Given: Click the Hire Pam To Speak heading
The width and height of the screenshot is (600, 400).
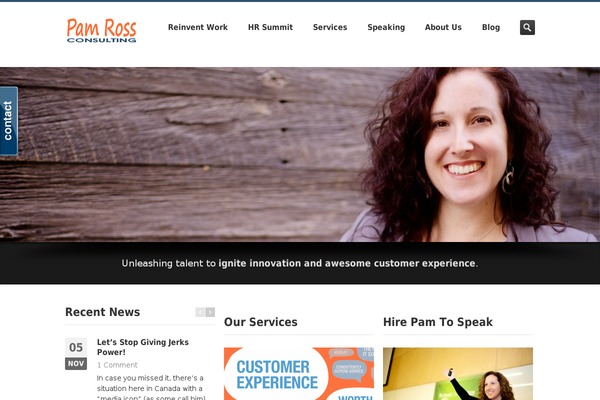Looking at the screenshot, I should click(x=438, y=322).
